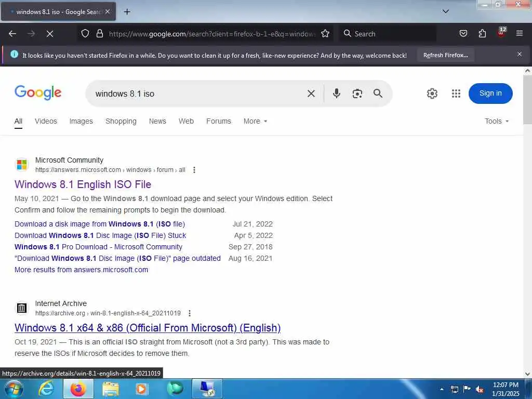Select the News results tab
This screenshot has width=532, height=399.
pyautogui.click(x=157, y=121)
